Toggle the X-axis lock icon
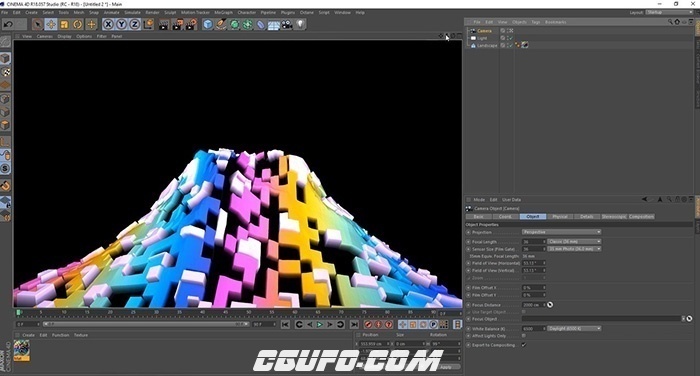Image resolution: width=700 pixels, height=376 pixels. (x=108, y=24)
